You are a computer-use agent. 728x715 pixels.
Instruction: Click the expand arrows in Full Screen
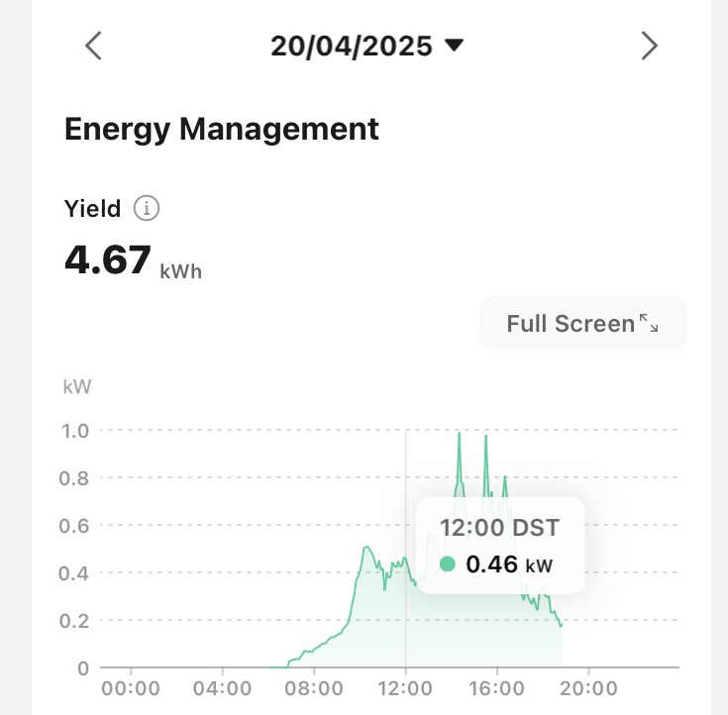coord(649,323)
